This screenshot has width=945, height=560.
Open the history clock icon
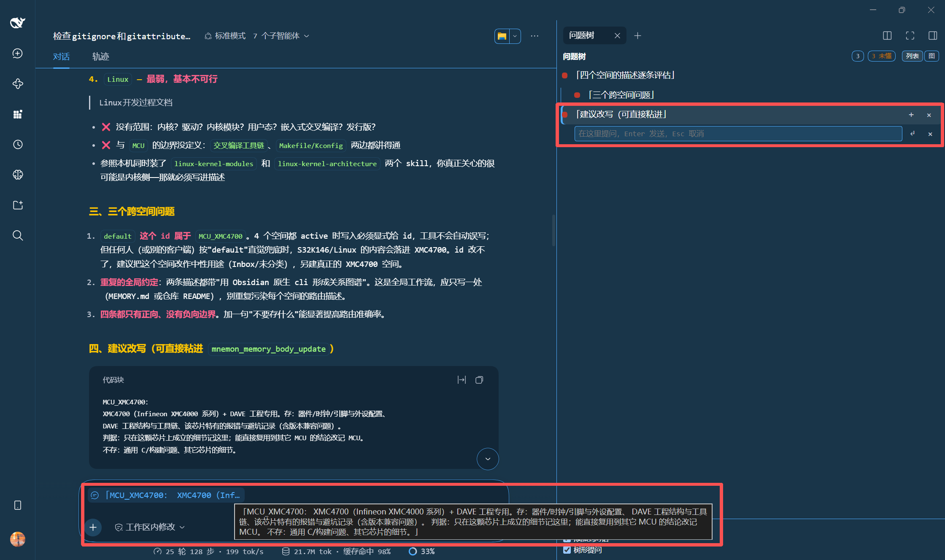(x=18, y=145)
